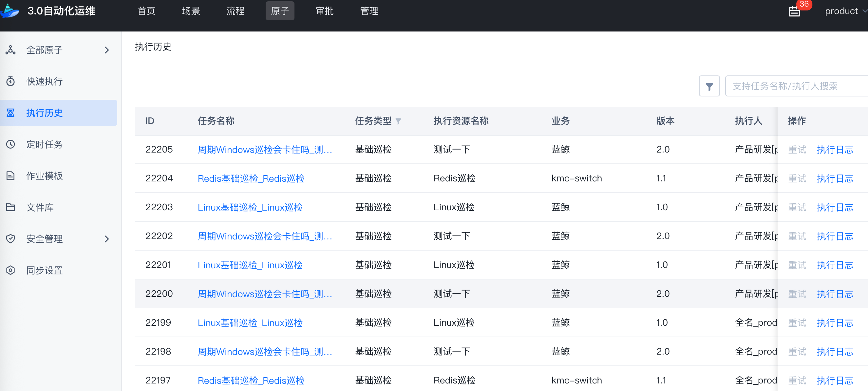Open the notifications icon with 36 badge
Viewport: 868px width, 391px height.
(794, 11)
